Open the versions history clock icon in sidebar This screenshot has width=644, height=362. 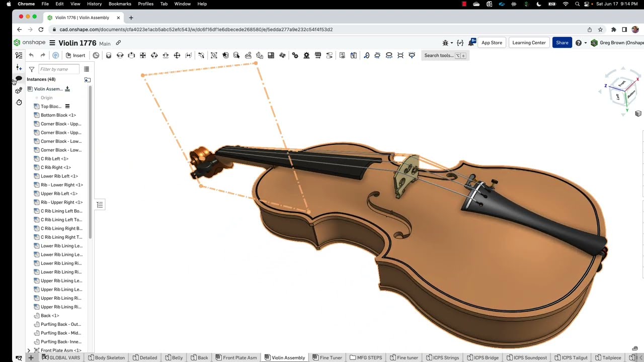(19, 102)
